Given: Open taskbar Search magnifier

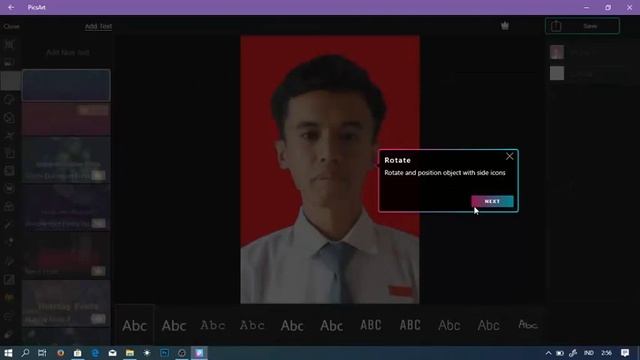Looking at the screenshot, I should (25, 353).
